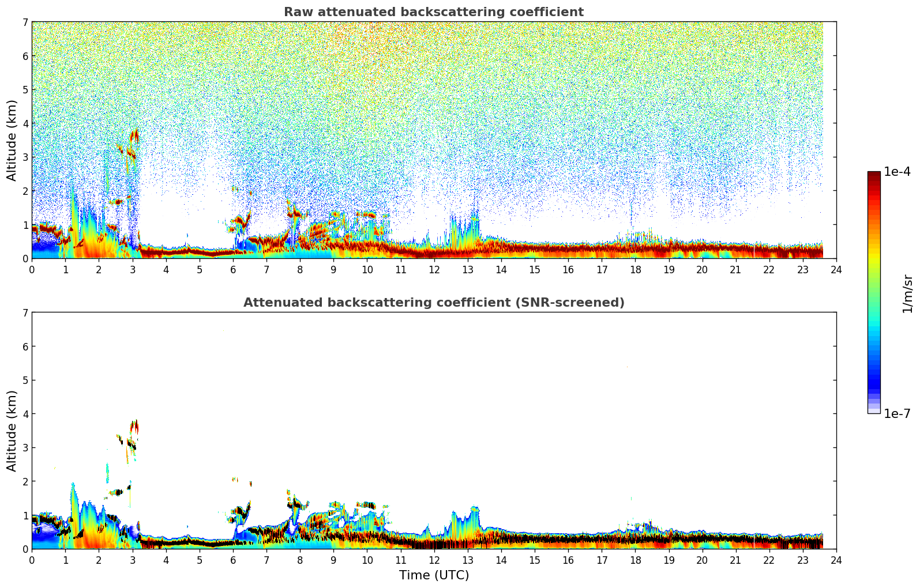Click time tick '12' on bottom plot
The image size is (920, 588).
pyautogui.click(x=434, y=560)
